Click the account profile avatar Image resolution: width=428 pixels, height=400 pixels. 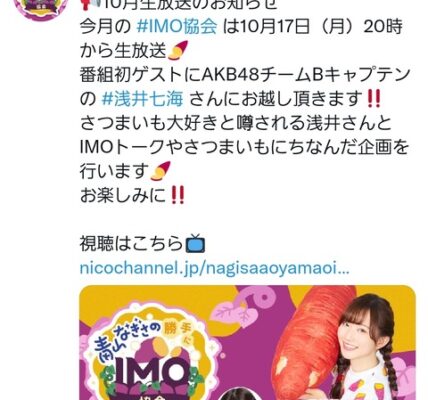pyautogui.click(x=41, y=9)
